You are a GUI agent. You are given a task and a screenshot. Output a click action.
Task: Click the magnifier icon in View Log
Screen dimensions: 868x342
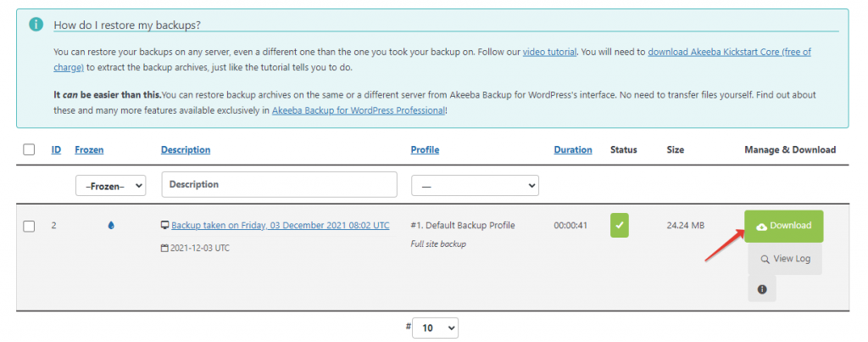point(765,259)
